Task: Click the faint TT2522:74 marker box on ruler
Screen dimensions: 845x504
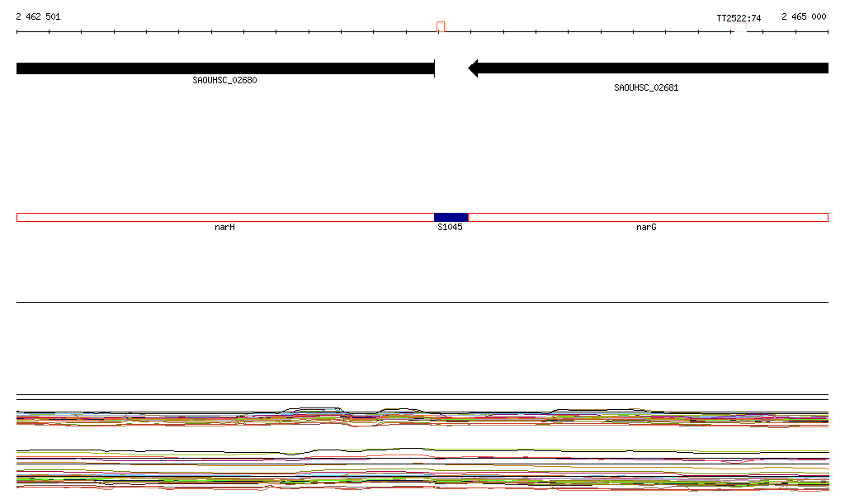Action: pyautogui.click(x=740, y=28)
